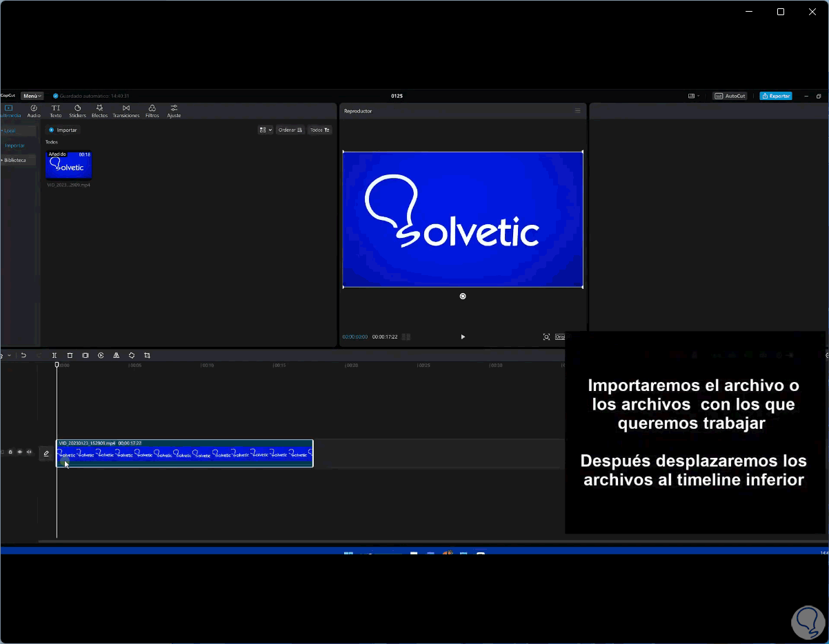
Task: Open the timeline grid lines icon in player
Action: pyautogui.click(x=406, y=336)
